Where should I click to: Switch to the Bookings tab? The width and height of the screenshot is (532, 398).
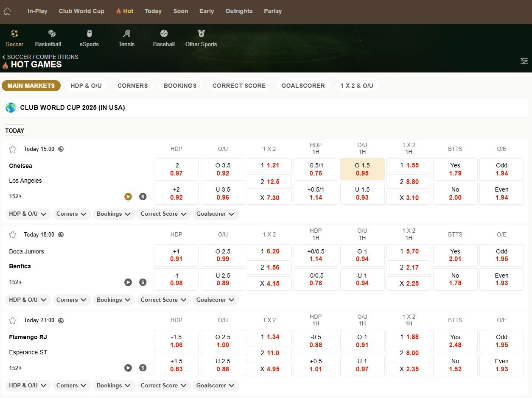click(x=180, y=86)
